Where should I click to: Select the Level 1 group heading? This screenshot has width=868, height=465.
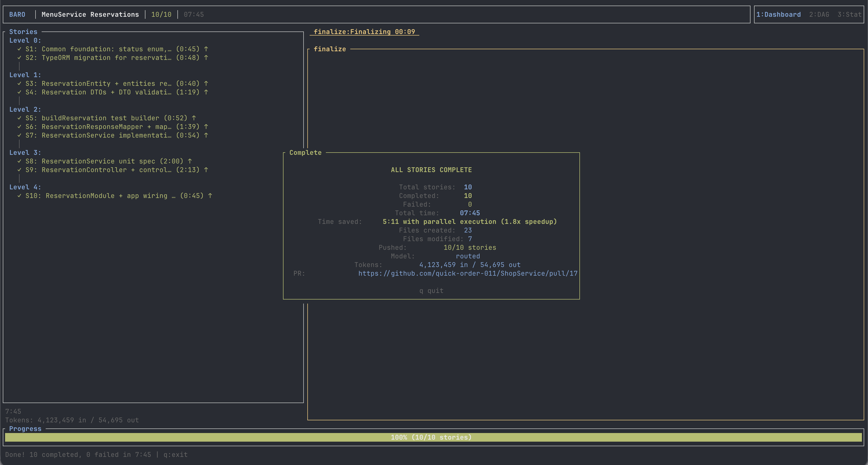point(25,75)
